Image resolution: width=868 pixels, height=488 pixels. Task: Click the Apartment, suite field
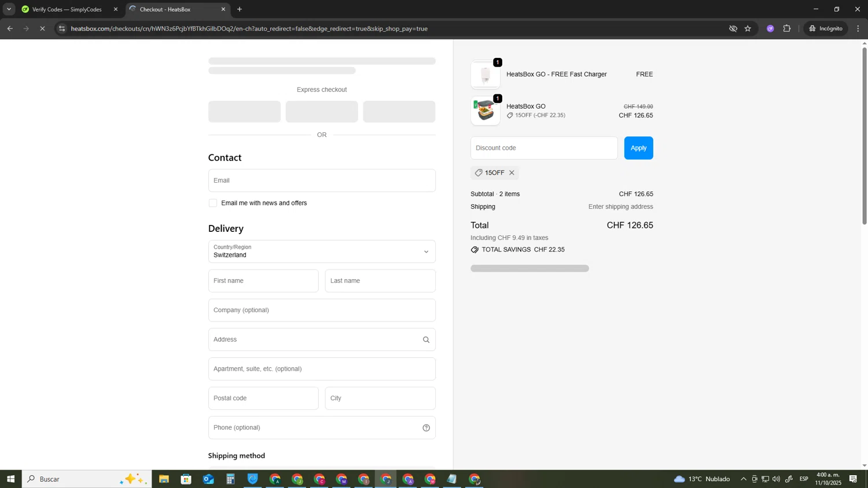(x=322, y=369)
